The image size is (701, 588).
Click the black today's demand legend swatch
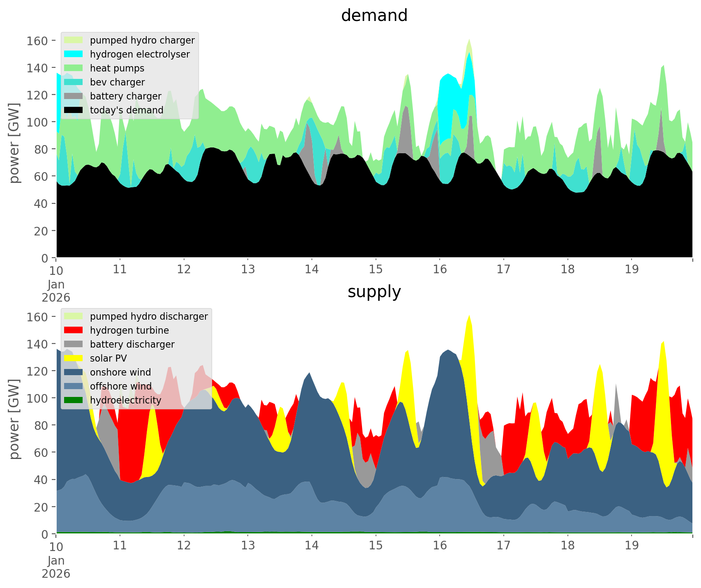coord(74,110)
